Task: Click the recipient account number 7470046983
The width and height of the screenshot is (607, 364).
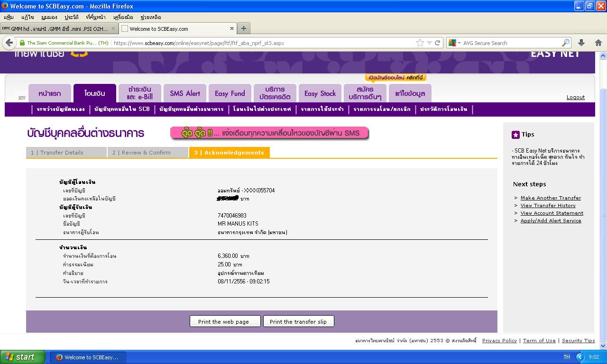Action: tap(232, 216)
